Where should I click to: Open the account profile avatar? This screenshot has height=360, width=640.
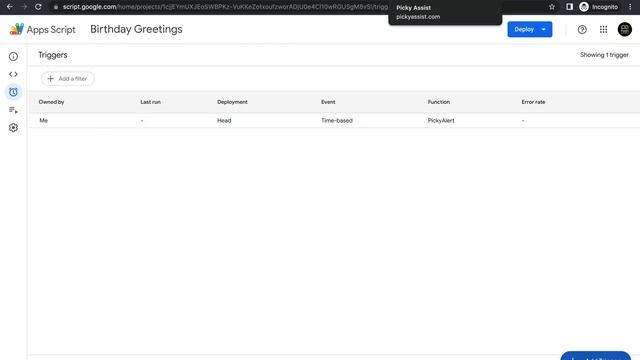tap(624, 29)
